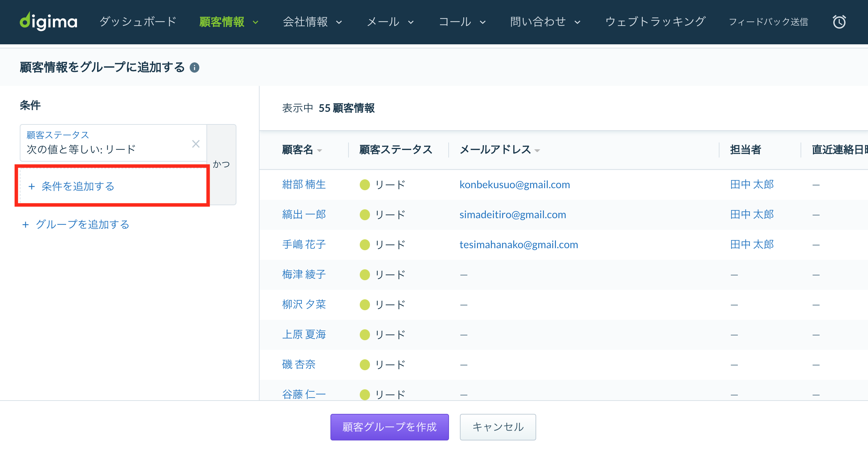The width and height of the screenshot is (868, 450).
Task: Expand the 問い合わせ dropdown chevron
Action: [577, 22]
